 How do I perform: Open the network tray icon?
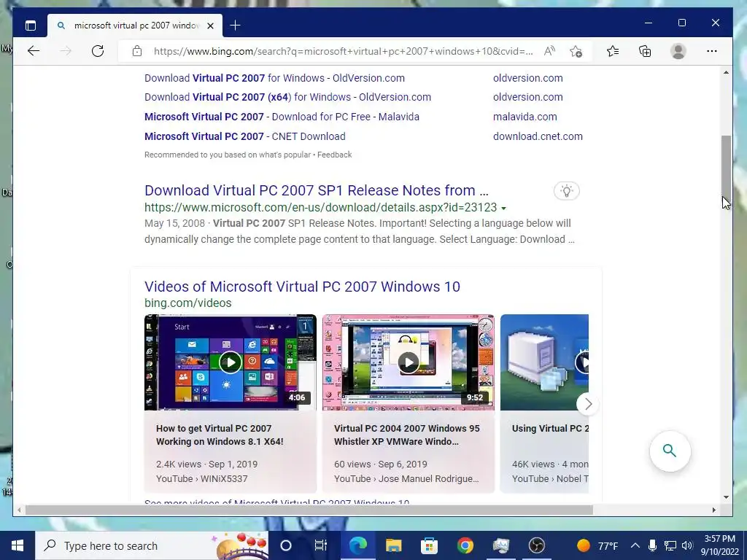[670, 545]
